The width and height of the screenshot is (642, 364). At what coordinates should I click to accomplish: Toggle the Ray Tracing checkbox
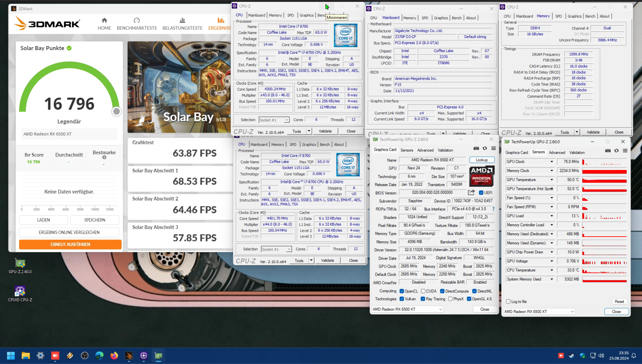pos(423,299)
